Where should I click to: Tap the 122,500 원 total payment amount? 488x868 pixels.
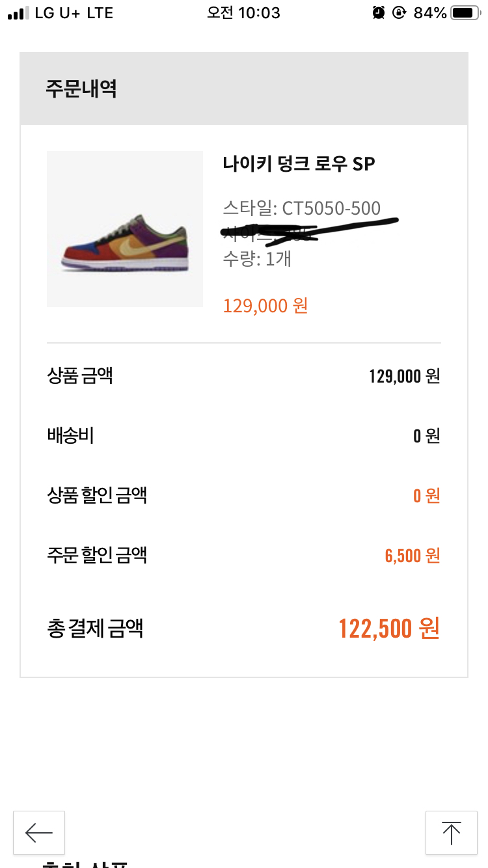tap(389, 629)
